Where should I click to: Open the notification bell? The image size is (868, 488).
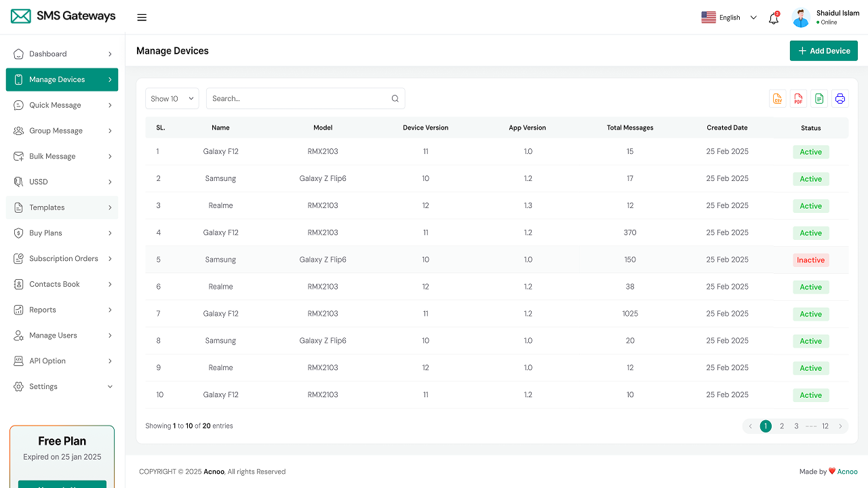point(773,18)
